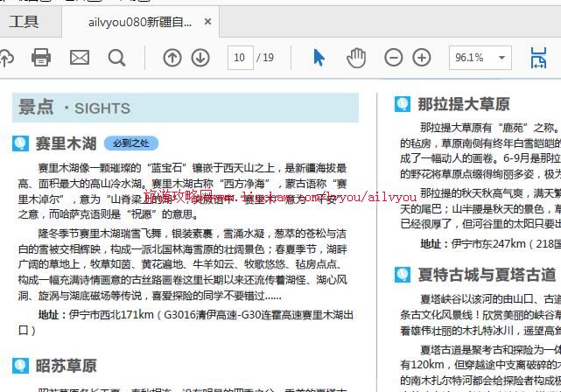Image resolution: width=561 pixels, height=392 pixels.
Task: Click the print icon in toolbar
Action: tap(41, 58)
